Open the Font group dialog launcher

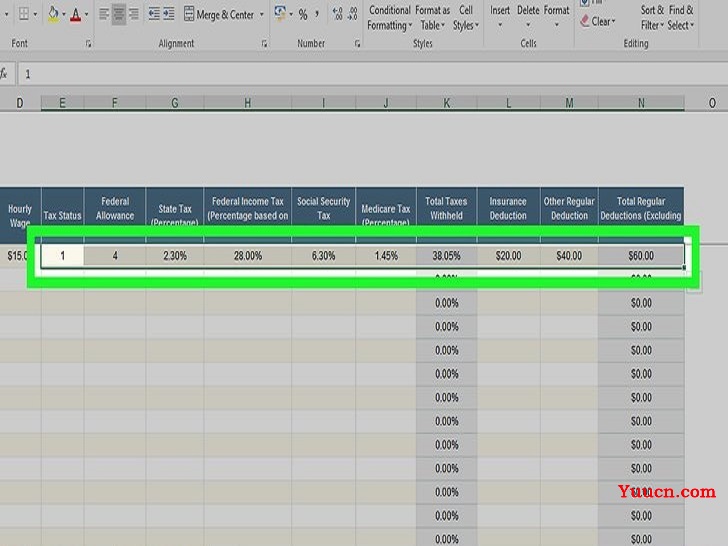pyautogui.click(x=88, y=44)
